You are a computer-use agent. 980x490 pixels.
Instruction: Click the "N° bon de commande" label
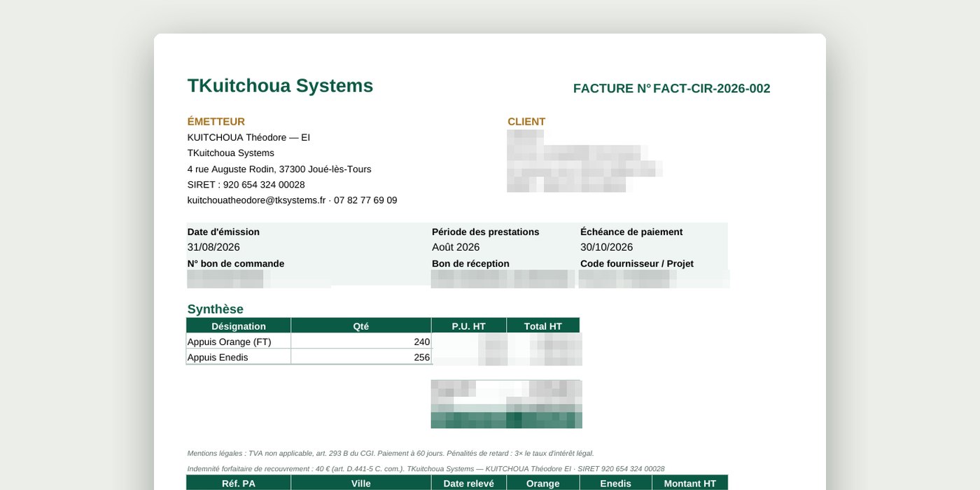pyautogui.click(x=236, y=264)
